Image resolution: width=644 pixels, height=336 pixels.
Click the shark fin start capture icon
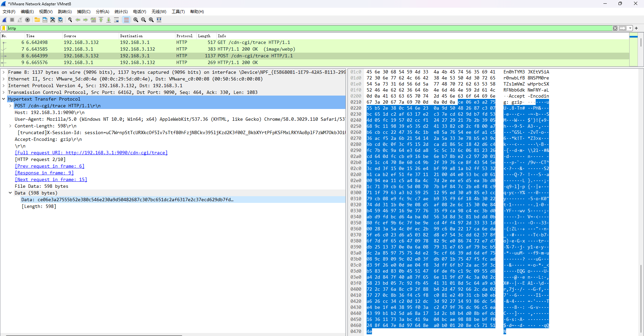[x=4, y=20]
